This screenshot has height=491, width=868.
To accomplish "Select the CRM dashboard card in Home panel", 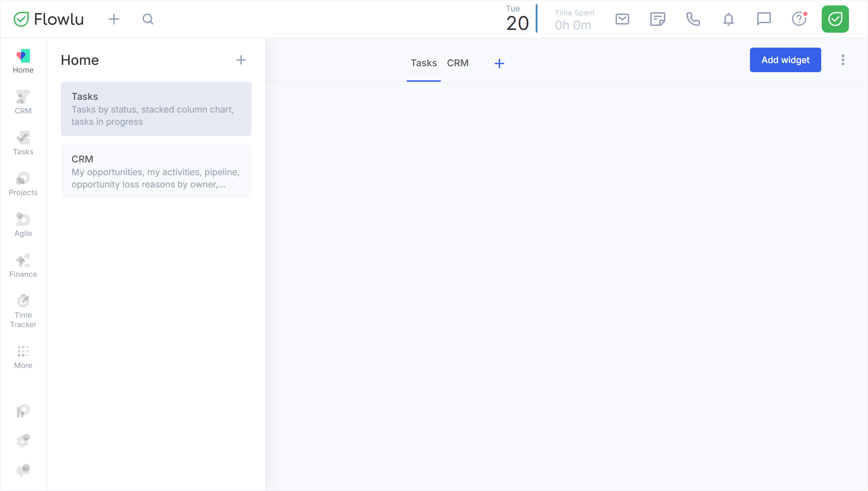I will pyautogui.click(x=156, y=172).
